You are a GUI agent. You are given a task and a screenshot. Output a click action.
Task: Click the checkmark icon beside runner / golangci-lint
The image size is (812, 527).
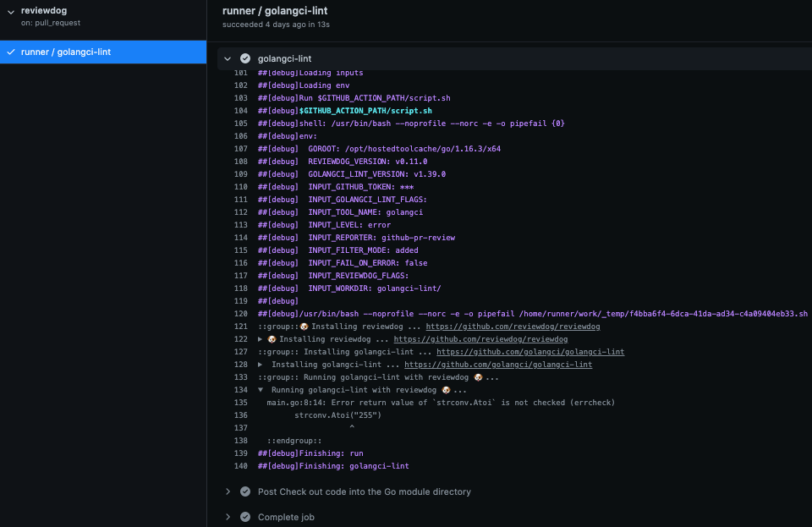11,52
